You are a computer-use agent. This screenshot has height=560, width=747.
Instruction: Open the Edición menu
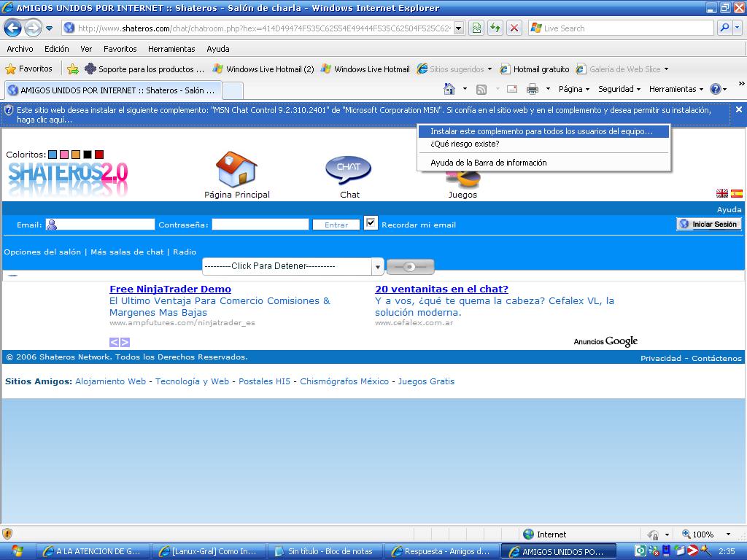57,49
